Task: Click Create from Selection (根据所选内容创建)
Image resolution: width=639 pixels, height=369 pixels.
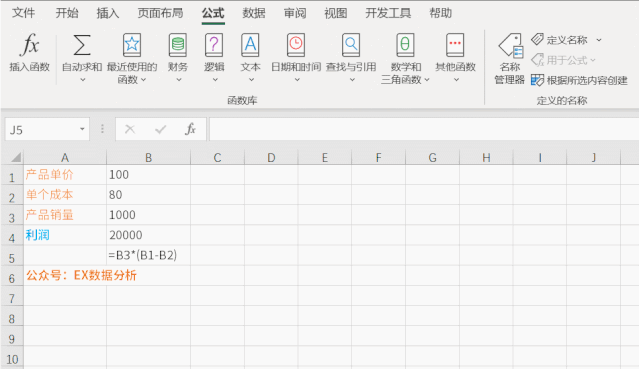Action: click(x=579, y=80)
